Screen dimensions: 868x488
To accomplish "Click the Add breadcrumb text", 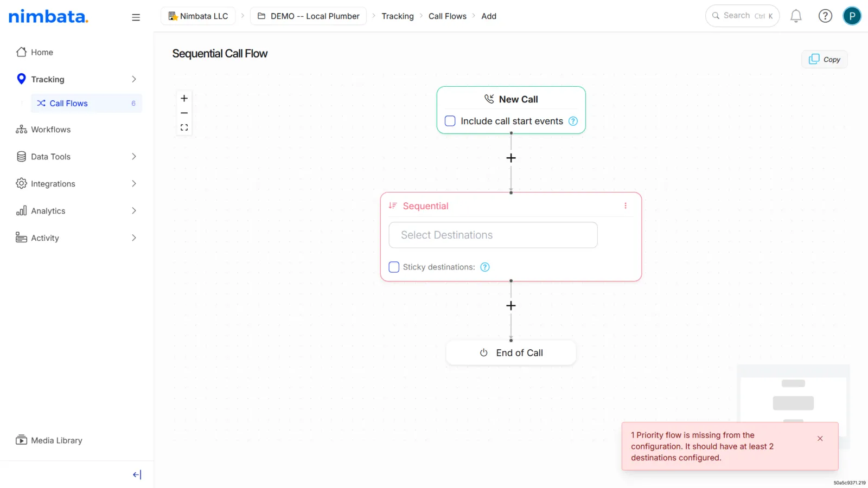I will coord(489,16).
